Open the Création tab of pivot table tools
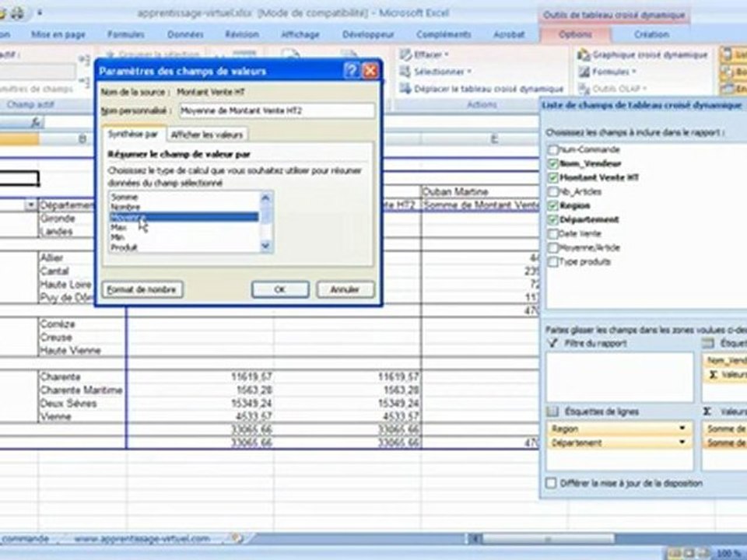The image size is (747, 560). coord(652,34)
